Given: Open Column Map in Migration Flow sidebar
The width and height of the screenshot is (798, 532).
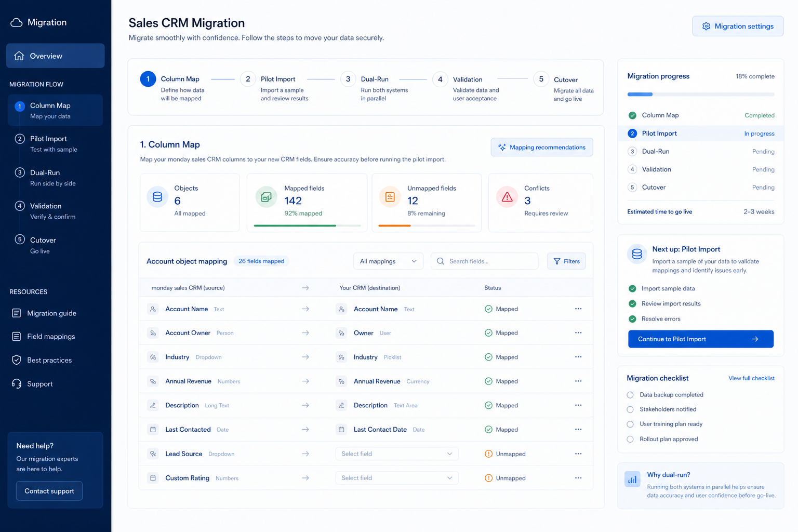Looking at the screenshot, I should (x=55, y=110).
